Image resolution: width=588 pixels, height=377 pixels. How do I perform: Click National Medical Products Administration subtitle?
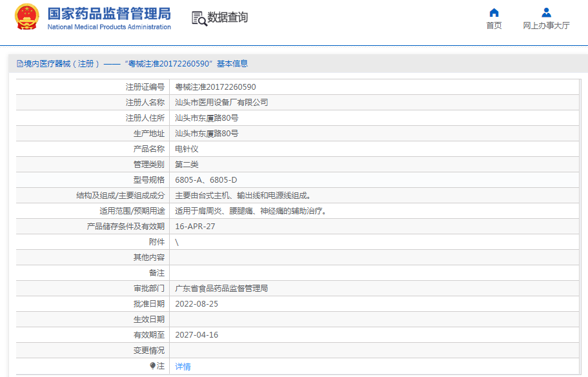(109, 27)
